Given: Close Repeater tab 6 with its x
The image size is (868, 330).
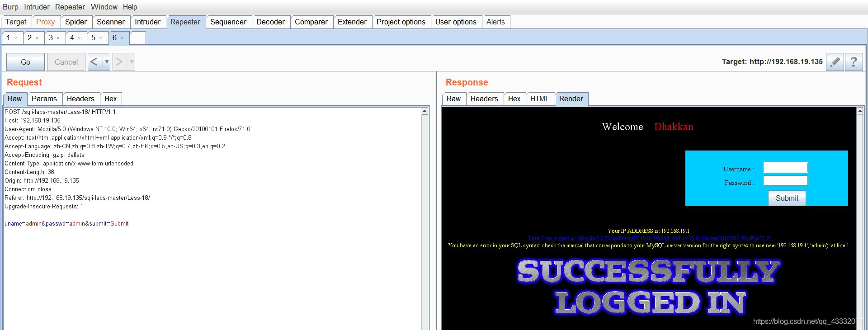Looking at the screenshot, I should pos(122,38).
